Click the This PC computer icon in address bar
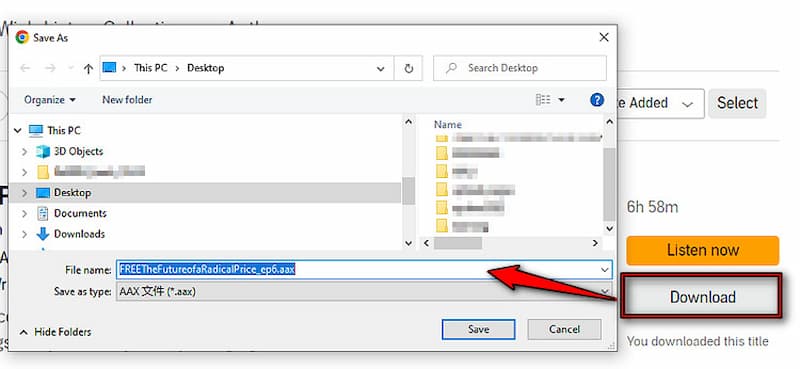Screen dimensions: 800x369 pyautogui.click(x=109, y=67)
